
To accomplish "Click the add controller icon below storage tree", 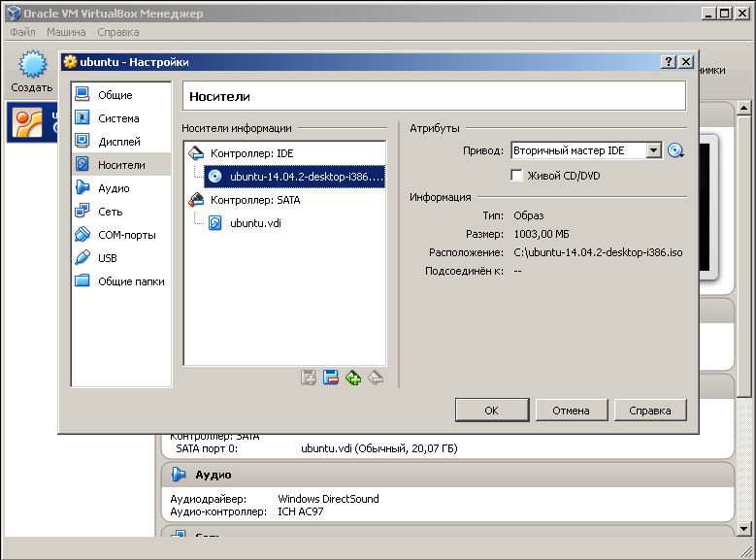I will 308,378.
